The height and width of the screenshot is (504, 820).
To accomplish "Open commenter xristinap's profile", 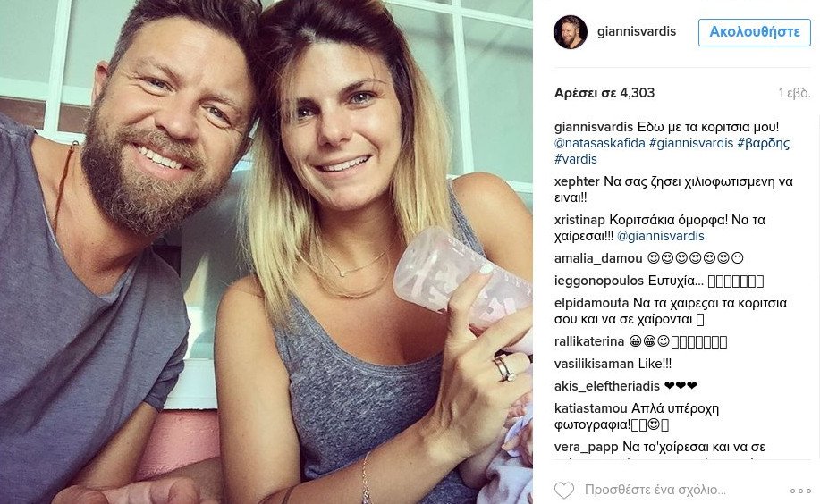I will (x=579, y=220).
